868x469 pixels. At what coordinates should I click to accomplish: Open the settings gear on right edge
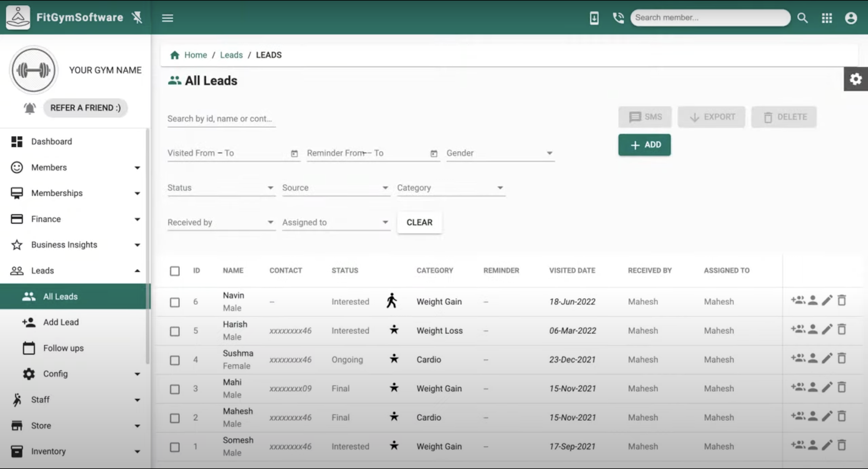click(856, 78)
